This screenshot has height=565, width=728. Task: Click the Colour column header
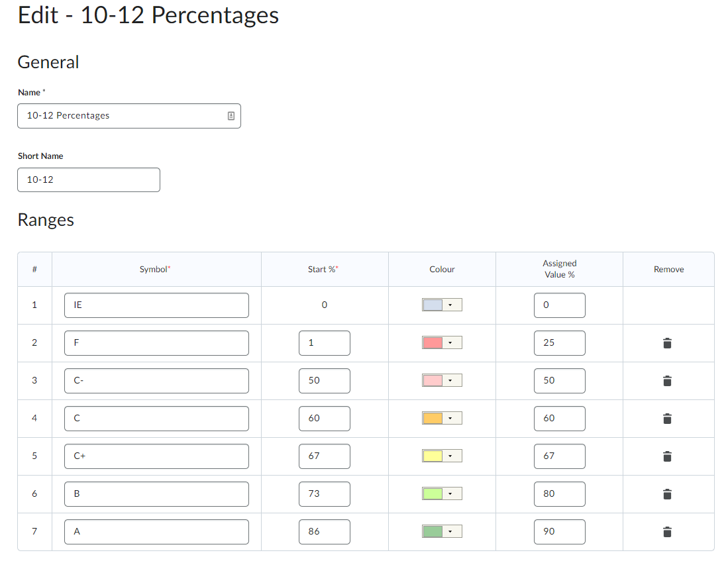coord(442,270)
